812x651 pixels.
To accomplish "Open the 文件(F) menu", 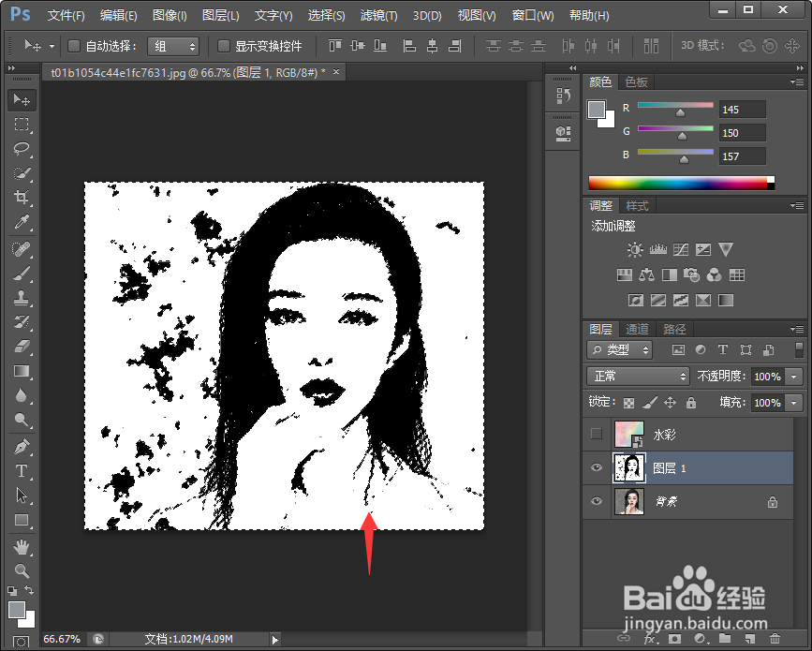I will (66, 16).
